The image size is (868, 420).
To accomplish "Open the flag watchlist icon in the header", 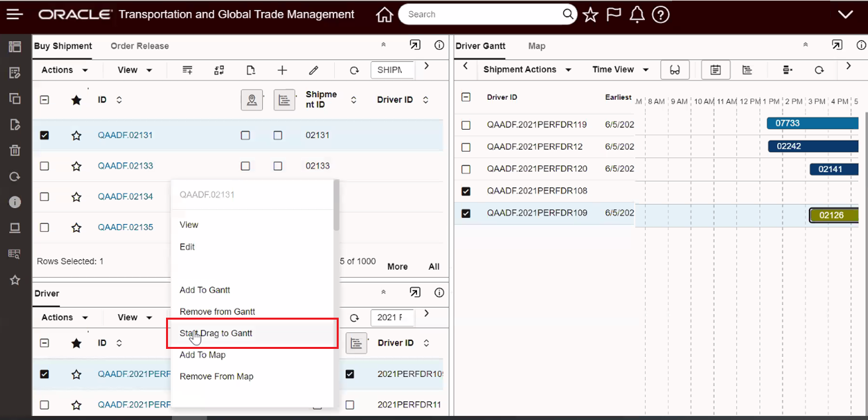I will coord(614,14).
